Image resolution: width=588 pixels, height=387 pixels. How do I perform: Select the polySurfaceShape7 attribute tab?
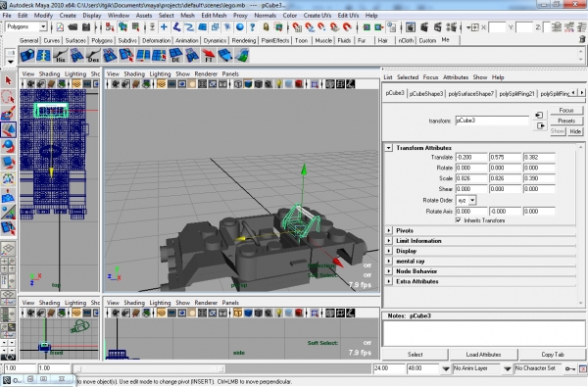pyautogui.click(x=471, y=94)
